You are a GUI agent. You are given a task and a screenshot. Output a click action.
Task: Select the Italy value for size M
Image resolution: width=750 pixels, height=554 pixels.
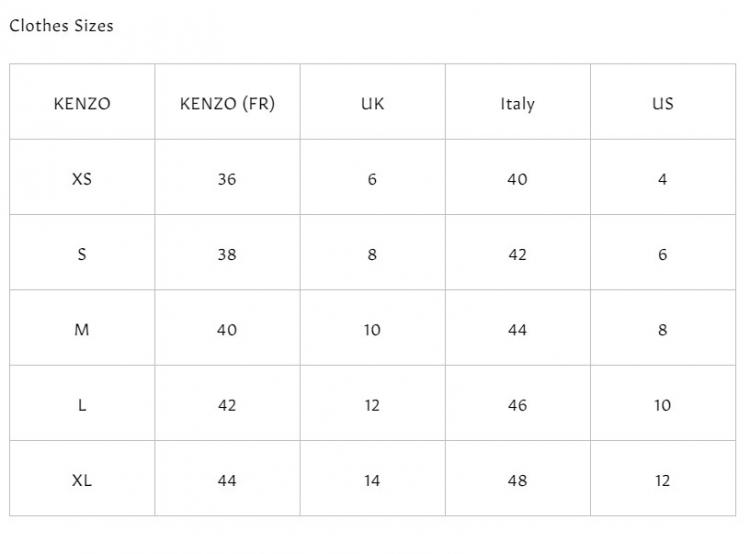click(x=517, y=330)
